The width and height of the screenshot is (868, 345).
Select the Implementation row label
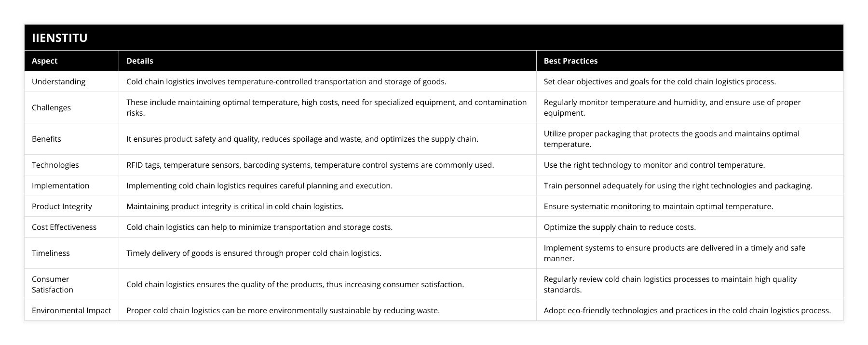[x=60, y=186]
